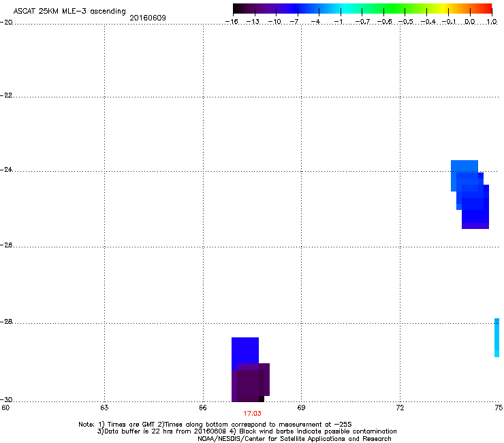Screen dimensions: 504x443
Task: Click the -26 latitude axis label
Action: (x=6, y=245)
